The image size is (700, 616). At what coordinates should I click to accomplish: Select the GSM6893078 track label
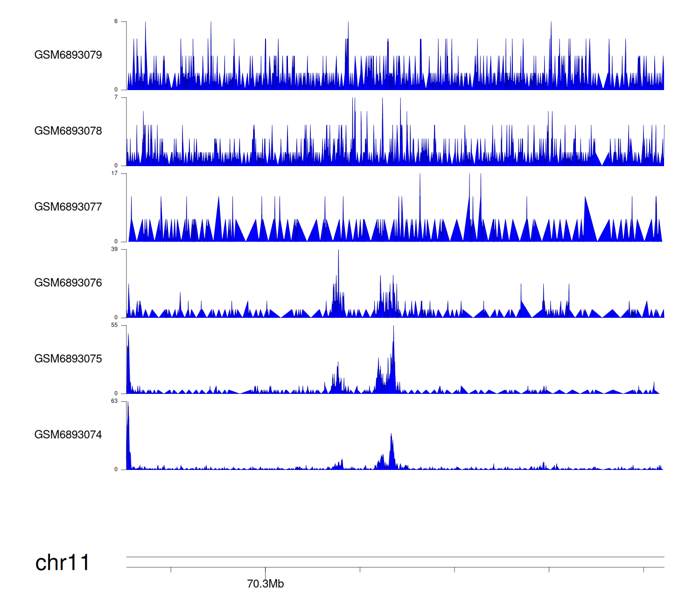click(x=68, y=131)
